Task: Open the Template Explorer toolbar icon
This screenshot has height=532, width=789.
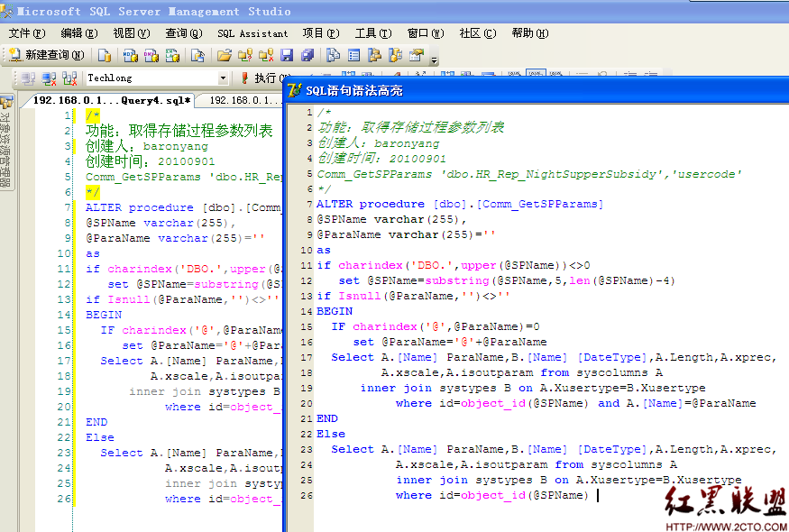Action: coord(396,55)
